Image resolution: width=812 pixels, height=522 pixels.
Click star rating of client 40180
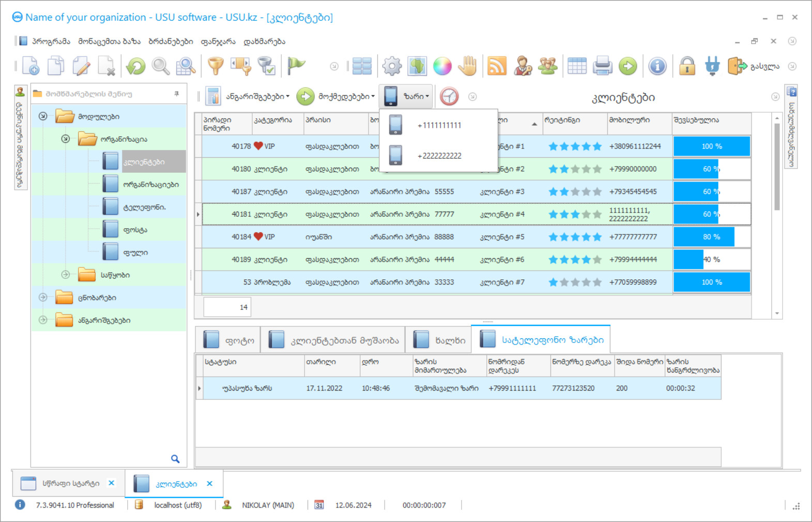575,169
